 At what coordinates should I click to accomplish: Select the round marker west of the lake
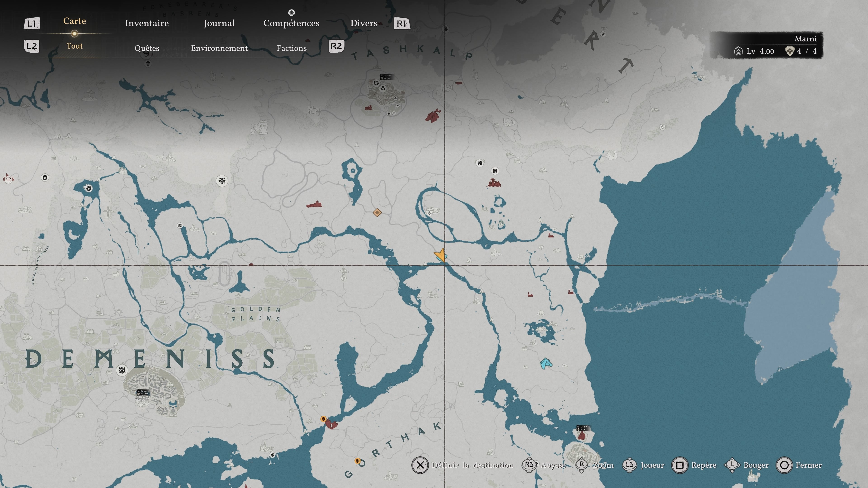pyautogui.click(x=45, y=178)
